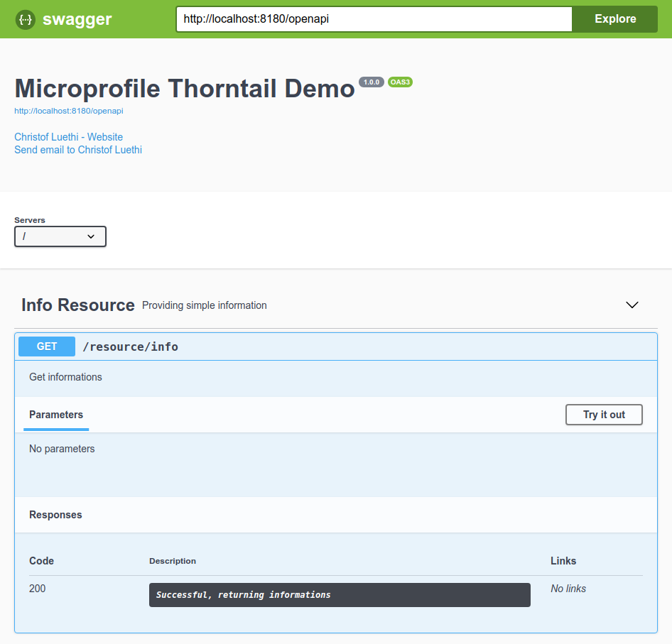The height and width of the screenshot is (644, 672).
Task: Click the Try it out button
Action: 604,415
